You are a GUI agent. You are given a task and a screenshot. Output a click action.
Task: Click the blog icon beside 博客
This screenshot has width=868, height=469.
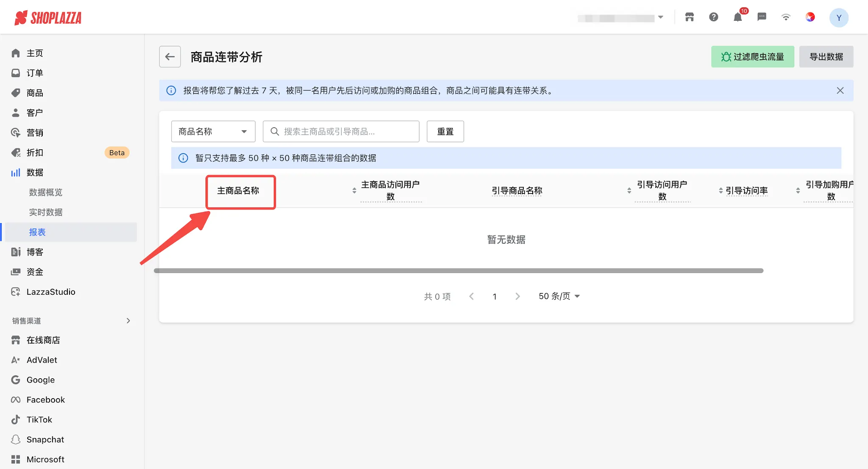pos(16,252)
